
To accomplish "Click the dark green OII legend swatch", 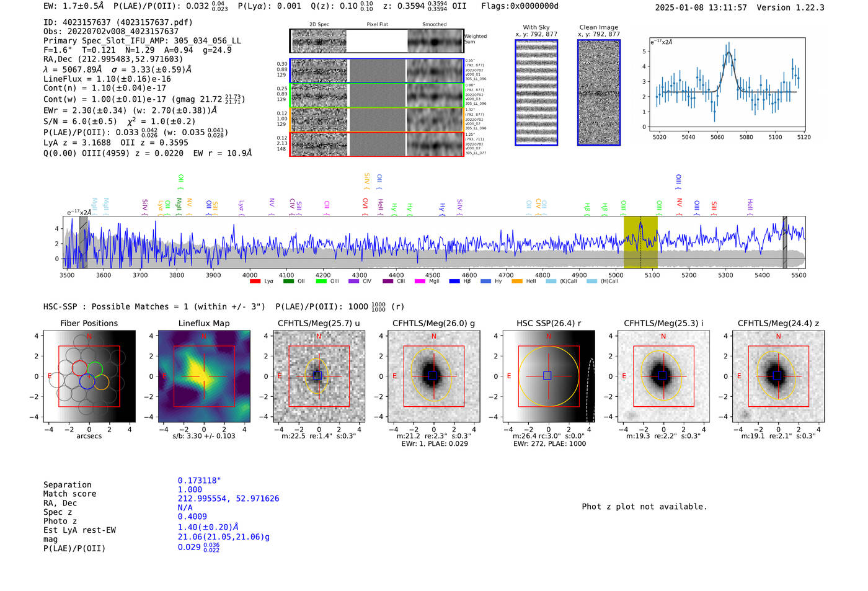I will (x=288, y=282).
